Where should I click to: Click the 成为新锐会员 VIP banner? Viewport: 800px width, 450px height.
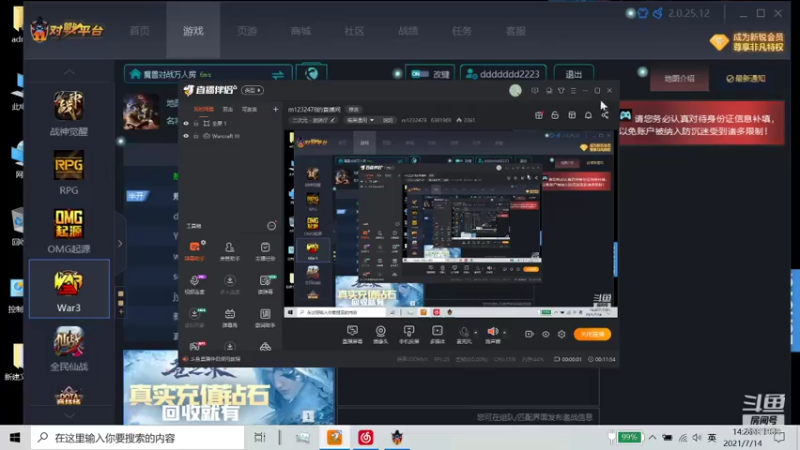[x=746, y=42]
